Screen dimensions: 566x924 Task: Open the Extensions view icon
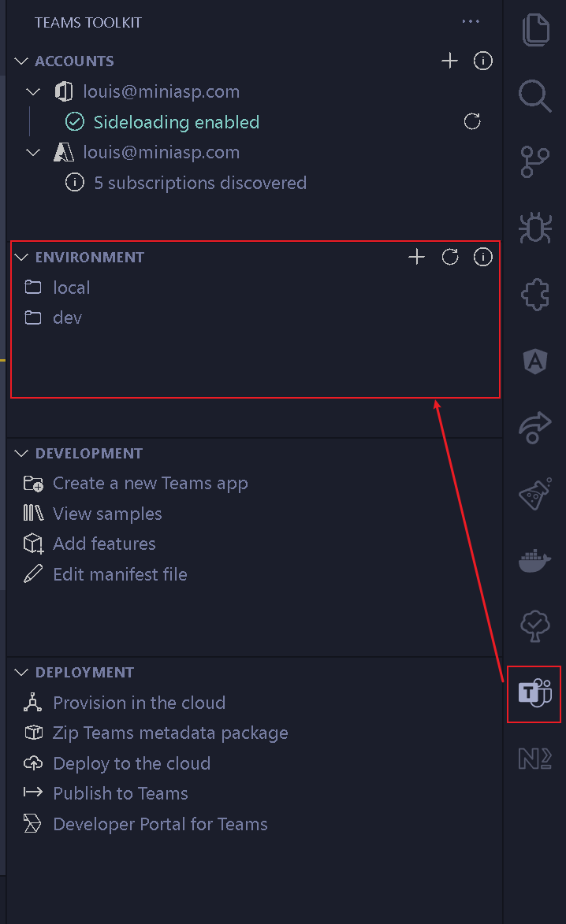click(x=534, y=294)
